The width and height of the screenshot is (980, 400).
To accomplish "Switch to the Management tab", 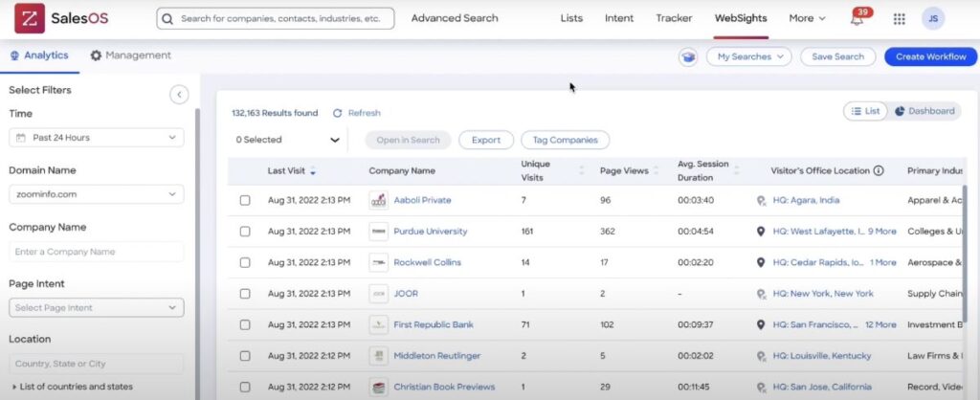I will tap(130, 56).
